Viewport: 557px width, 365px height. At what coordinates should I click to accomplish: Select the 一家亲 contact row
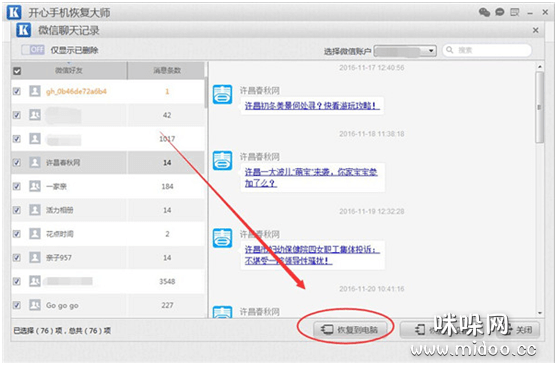[108, 186]
